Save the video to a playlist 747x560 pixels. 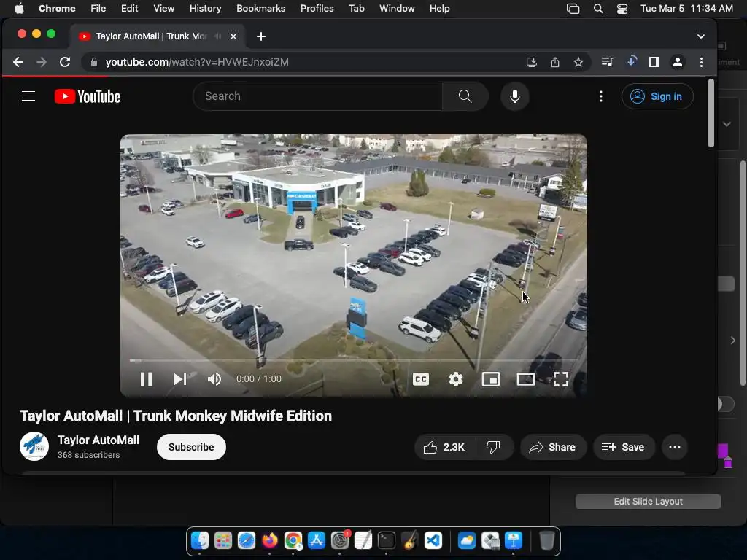624,447
